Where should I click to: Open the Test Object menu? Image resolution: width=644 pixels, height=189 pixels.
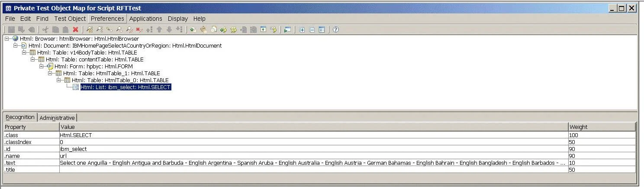pyautogui.click(x=70, y=19)
